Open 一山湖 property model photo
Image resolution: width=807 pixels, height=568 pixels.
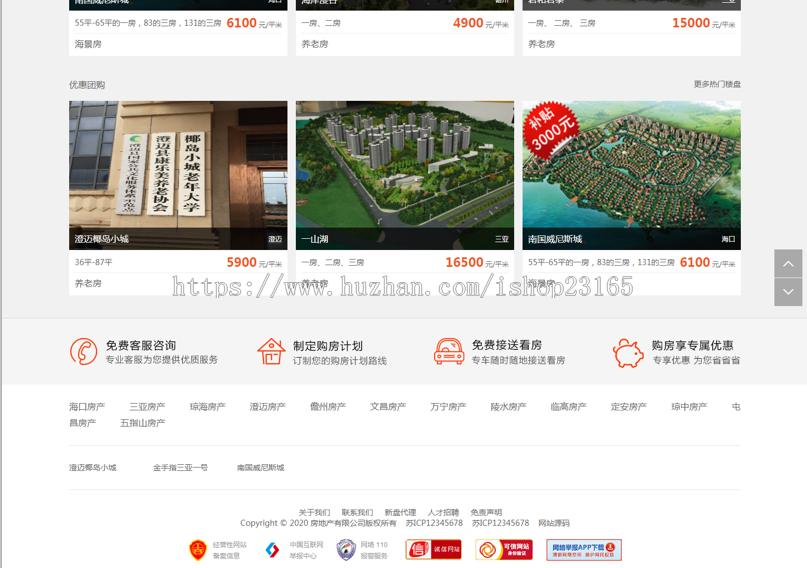click(405, 175)
